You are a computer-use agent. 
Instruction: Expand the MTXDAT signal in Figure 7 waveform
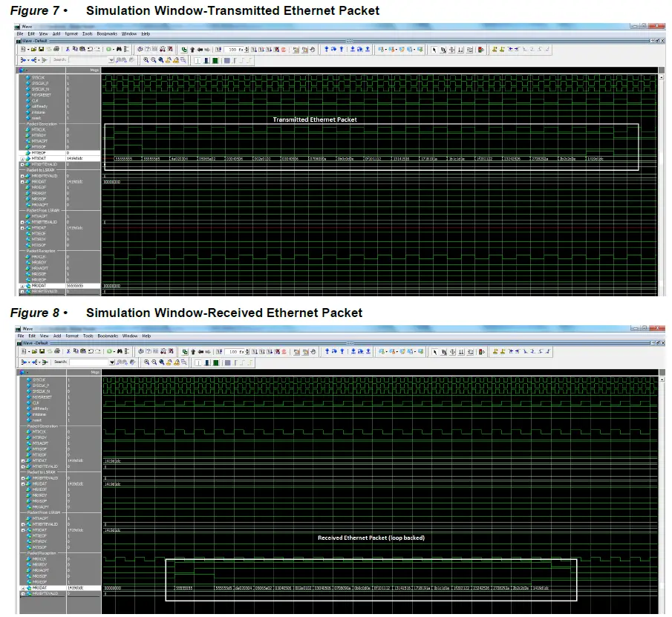click(22, 157)
